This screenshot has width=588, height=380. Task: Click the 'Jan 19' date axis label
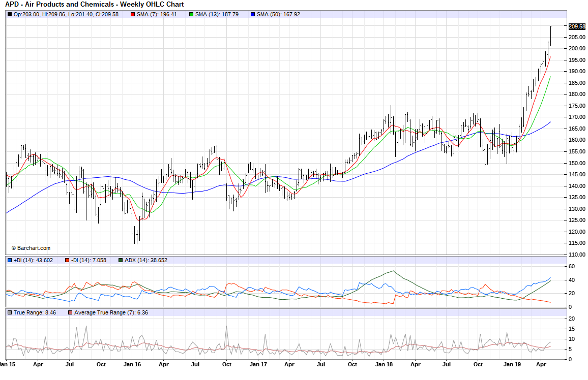(x=512, y=364)
